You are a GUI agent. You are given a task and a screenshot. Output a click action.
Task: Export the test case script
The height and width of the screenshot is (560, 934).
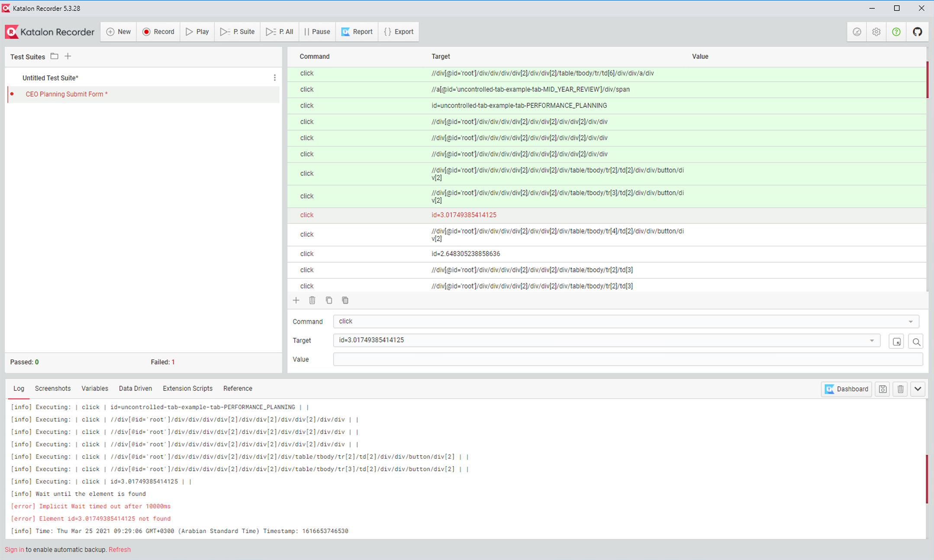[x=399, y=32]
